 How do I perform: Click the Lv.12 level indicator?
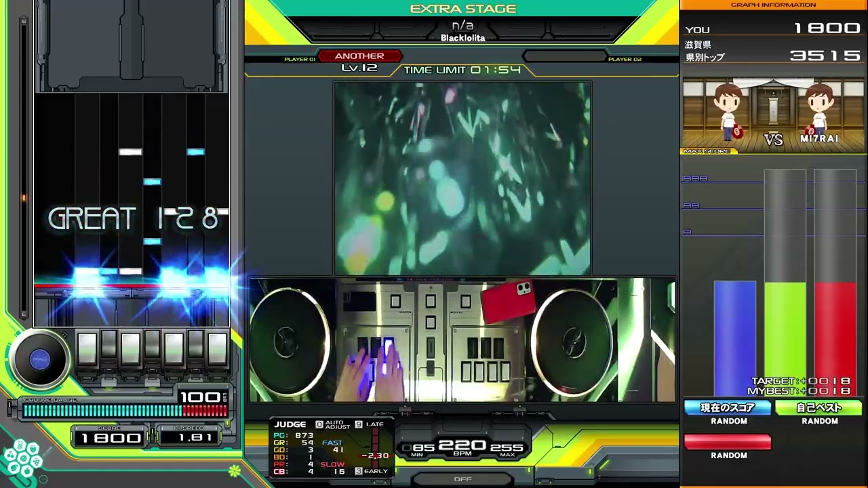[x=359, y=68]
